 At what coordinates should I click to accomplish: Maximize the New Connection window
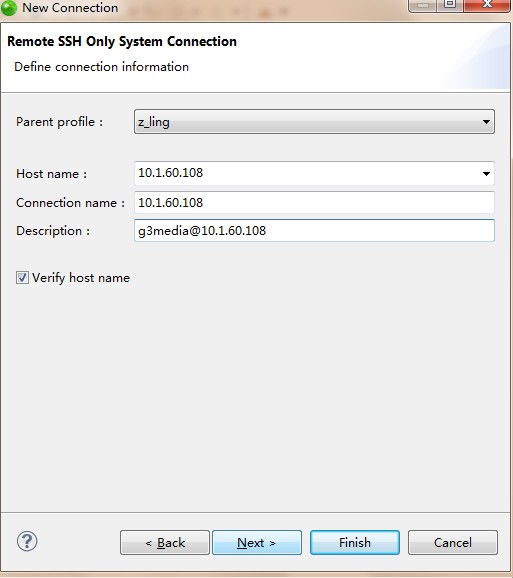(x=450, y=5)
